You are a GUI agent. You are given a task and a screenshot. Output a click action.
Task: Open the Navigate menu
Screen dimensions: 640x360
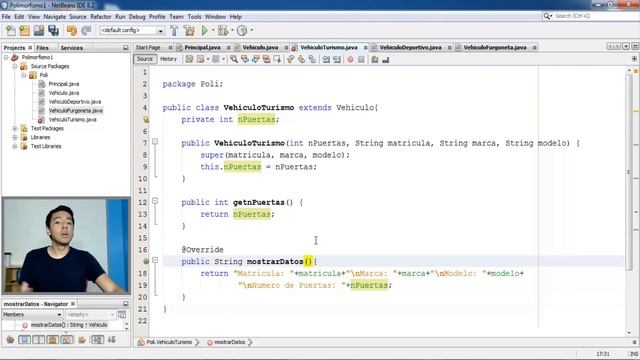55,17
